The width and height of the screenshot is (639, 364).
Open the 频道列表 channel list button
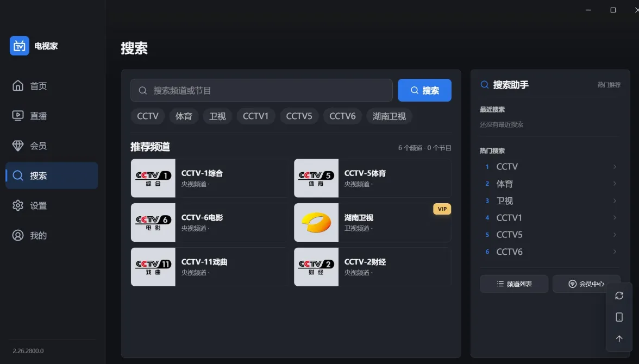[514, 284]
